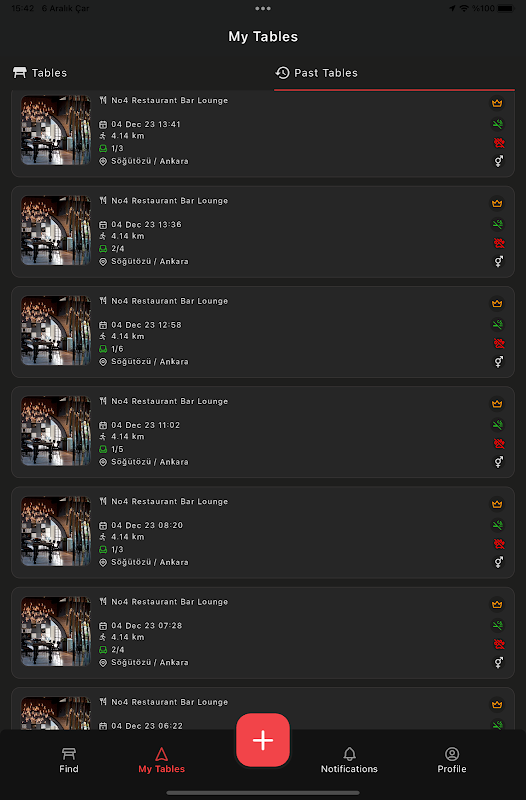Open the Find tab in bottom bar

[x=69, y=760]
